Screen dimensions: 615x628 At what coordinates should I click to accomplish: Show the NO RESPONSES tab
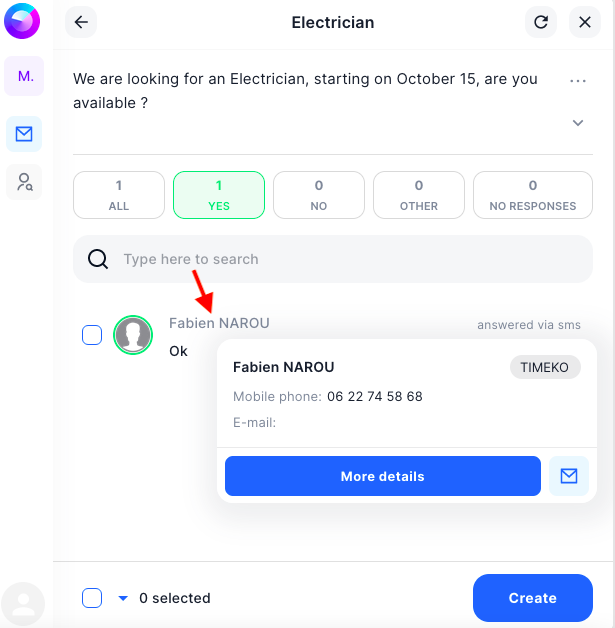pos(533,195)
